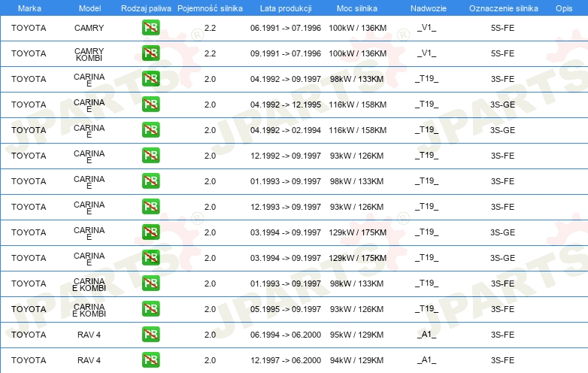
Task: Click fuel icon for CARINA E KOMBI 05.1995 row
Action: 150,309
